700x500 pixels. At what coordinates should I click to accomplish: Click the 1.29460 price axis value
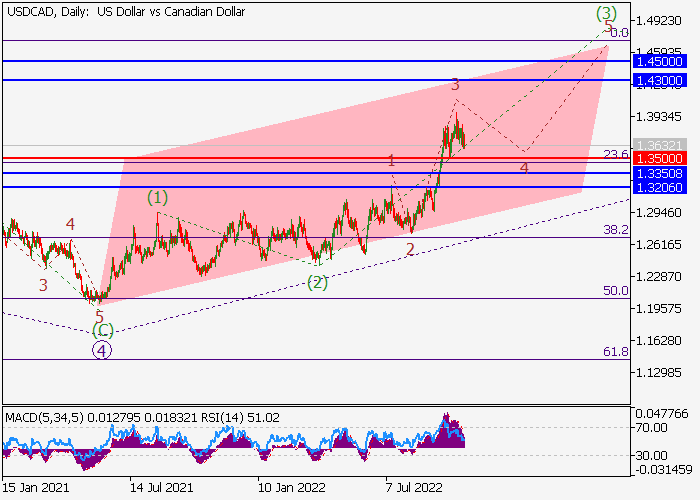click(x=659, y=212)
